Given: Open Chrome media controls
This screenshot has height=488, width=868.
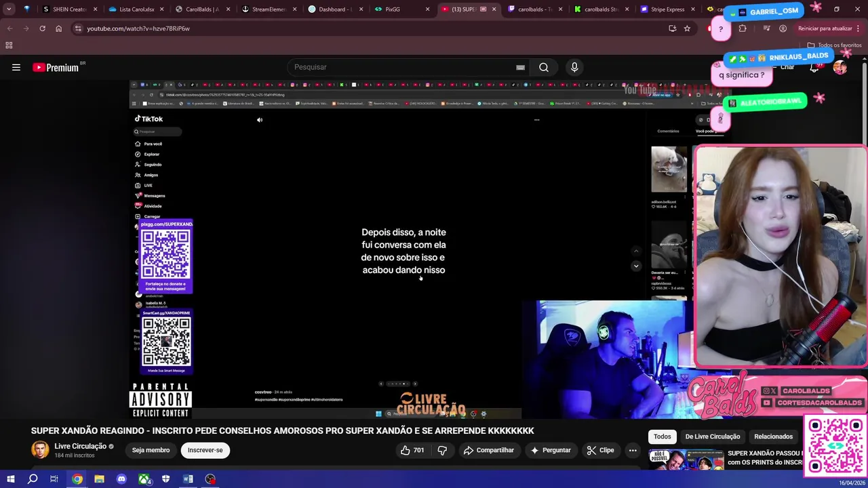Looking at the screenshot, I should (x=766, y=28).
